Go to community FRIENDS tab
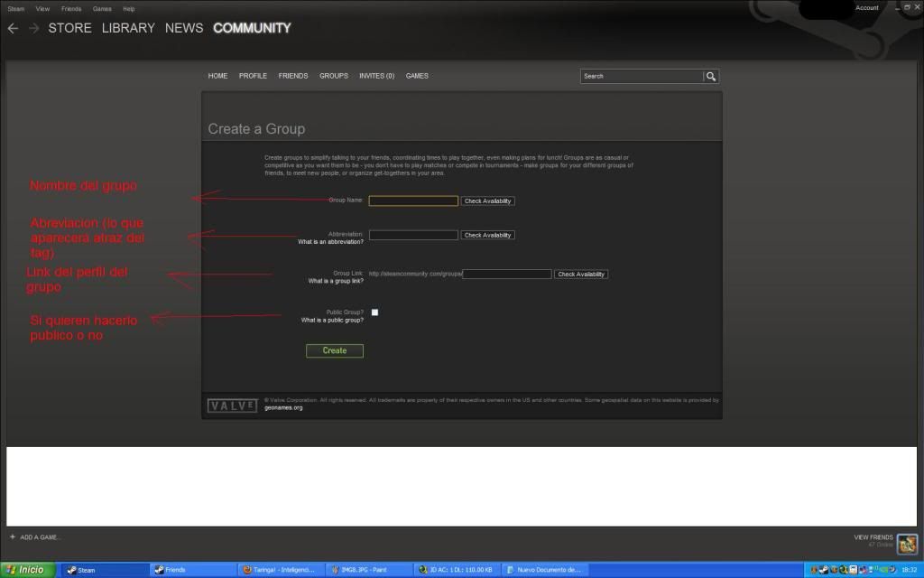The height and width of the screenshot is (578, 924). (293, 76)
